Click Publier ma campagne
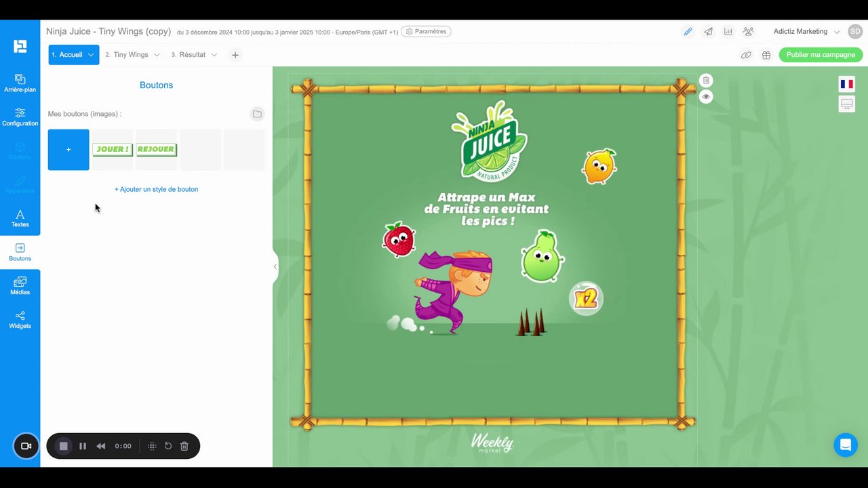The height and width of the screenshot is (488, 868). 821,55
